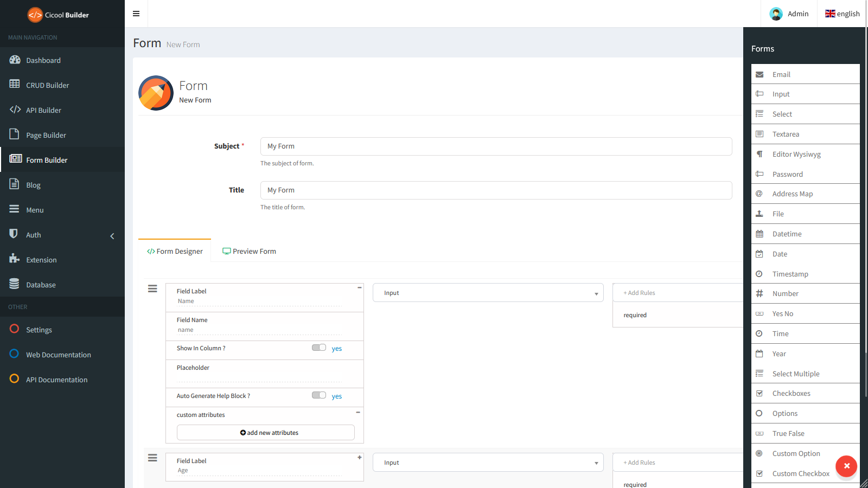Add Checkboxes field from Forms panel
This screenshot has height=488, width=868.
click(806, 393)
